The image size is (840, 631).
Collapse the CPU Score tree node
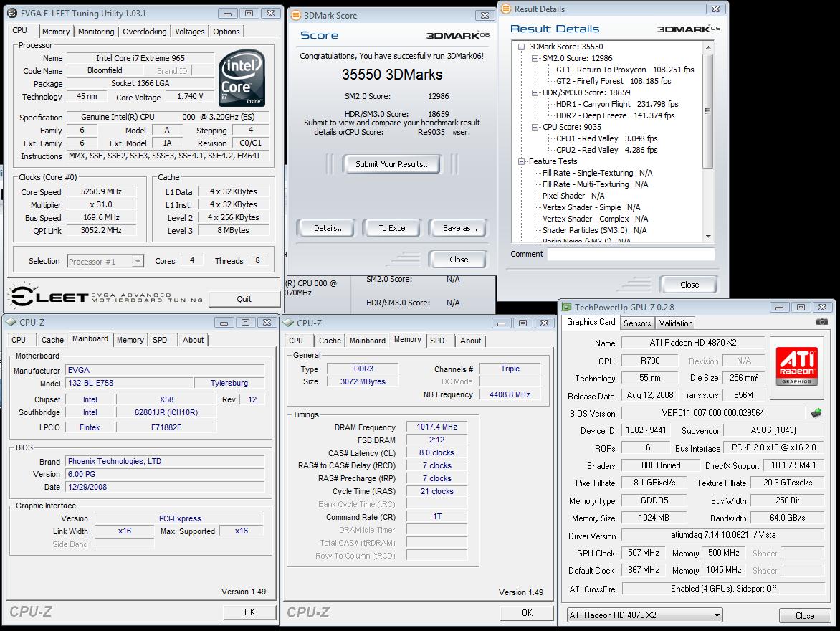(x=535, y=127)
